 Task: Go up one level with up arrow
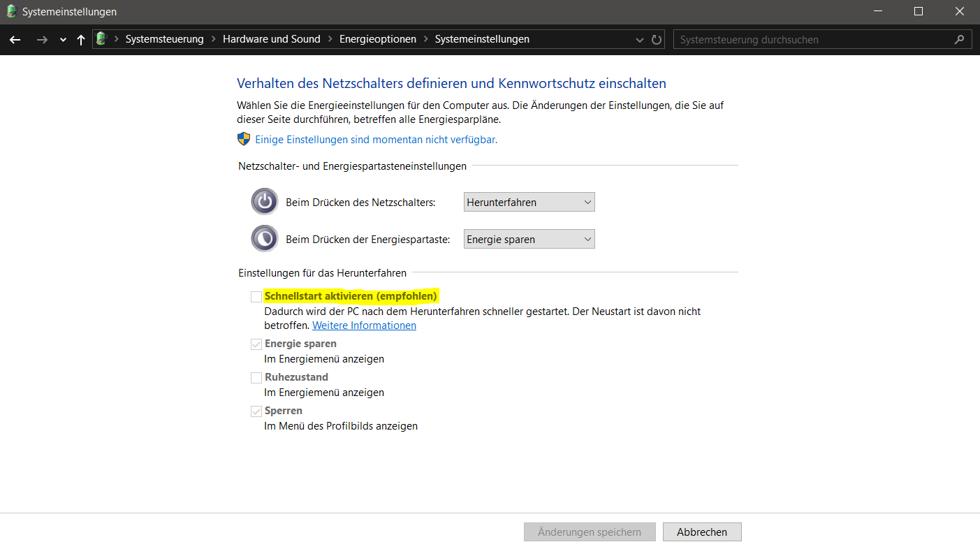[81, 40]
